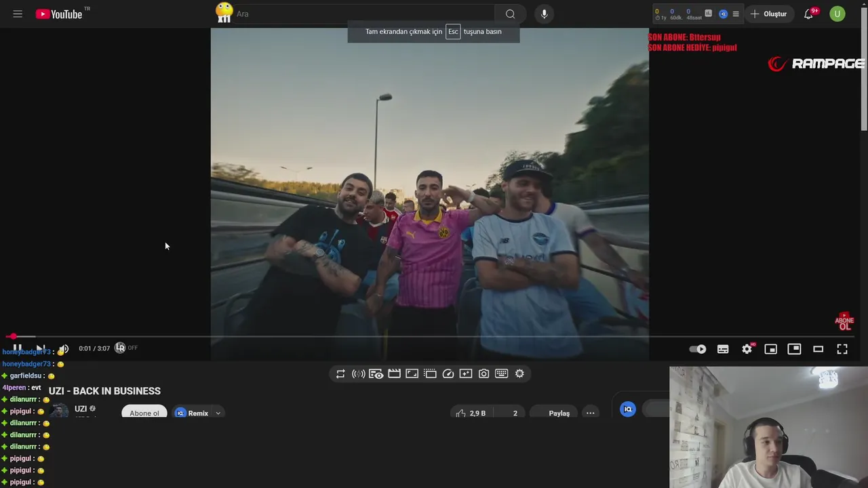Click the 1y timer counter in extension widget
Viewport: 868px width, 488px height.
pyautogui.click(x=660, y=14)
